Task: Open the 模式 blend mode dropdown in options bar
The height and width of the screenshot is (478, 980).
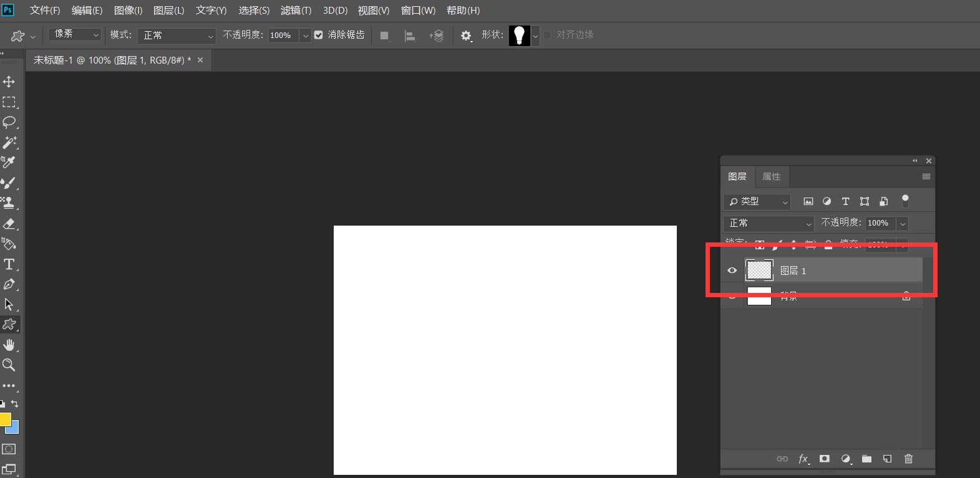Action: (x=177, y=36)
